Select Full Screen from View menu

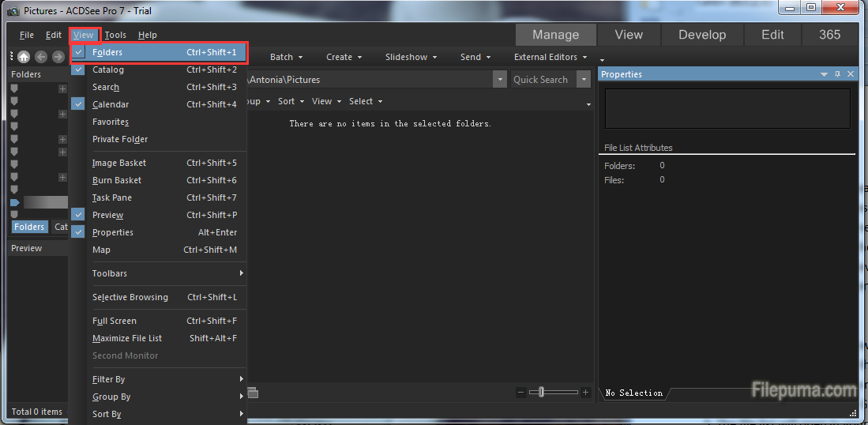click(x=115, y=321)
